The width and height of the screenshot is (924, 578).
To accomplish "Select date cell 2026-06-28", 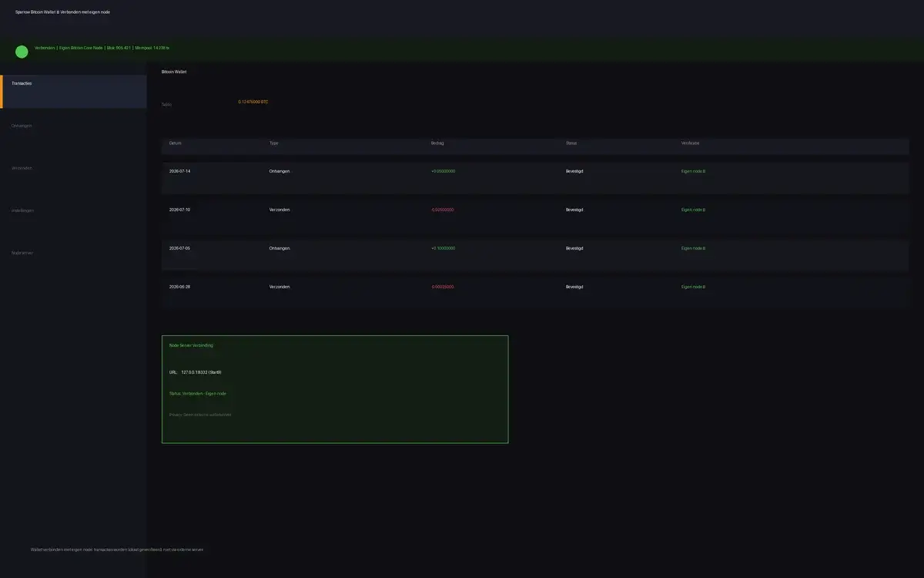I will coord(179,287).
